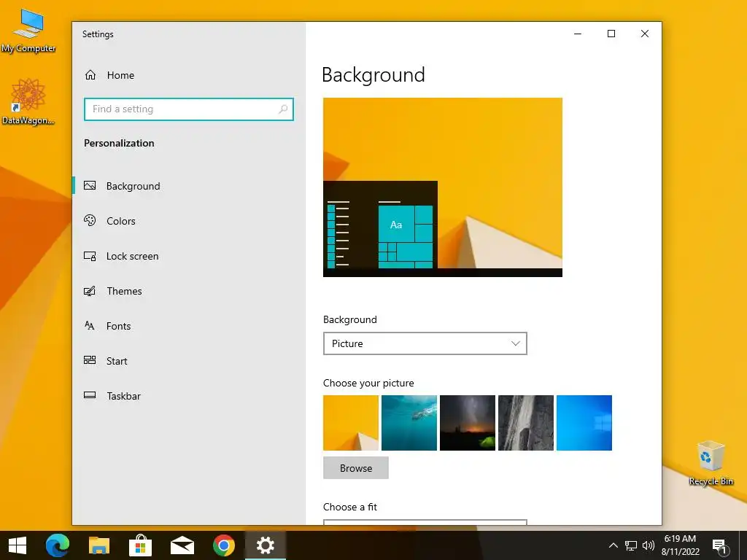This screenshot has width=747, height=560.
Task: Click the Start tiles icon in sidebar
Action: coord(90,360)
